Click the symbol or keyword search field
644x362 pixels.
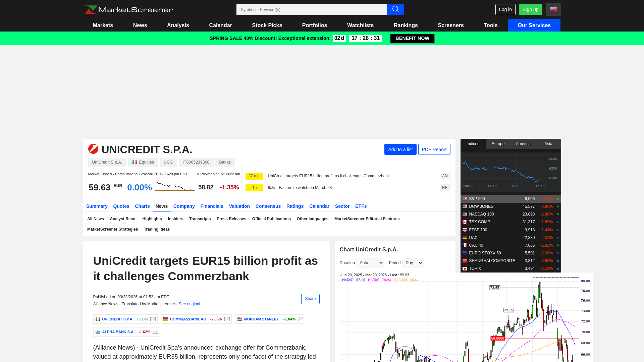tap(311, 10)
